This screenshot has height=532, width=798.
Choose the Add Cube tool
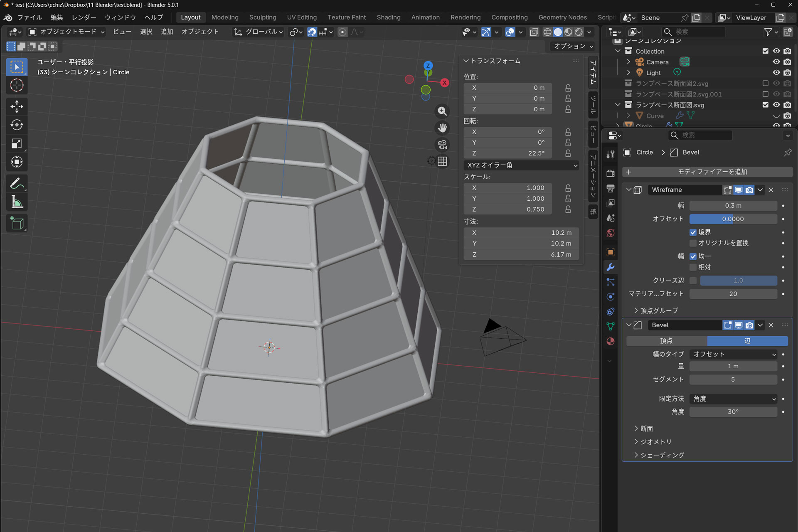[x=17, y=224]
